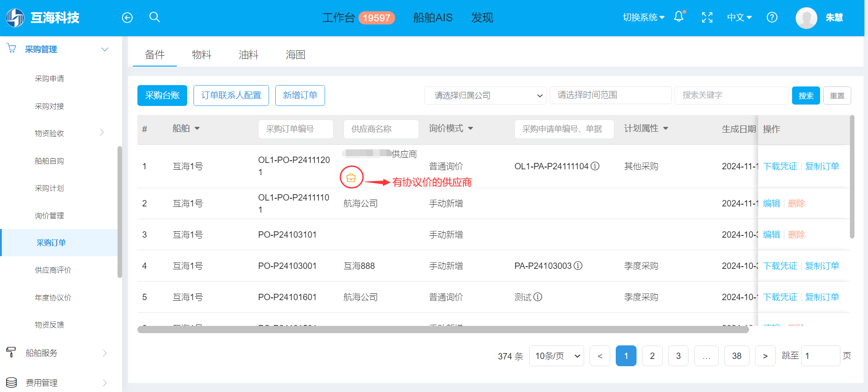868x392 pixels.
Task: Switch to the 物料 tab
Action: pos(202,55)
